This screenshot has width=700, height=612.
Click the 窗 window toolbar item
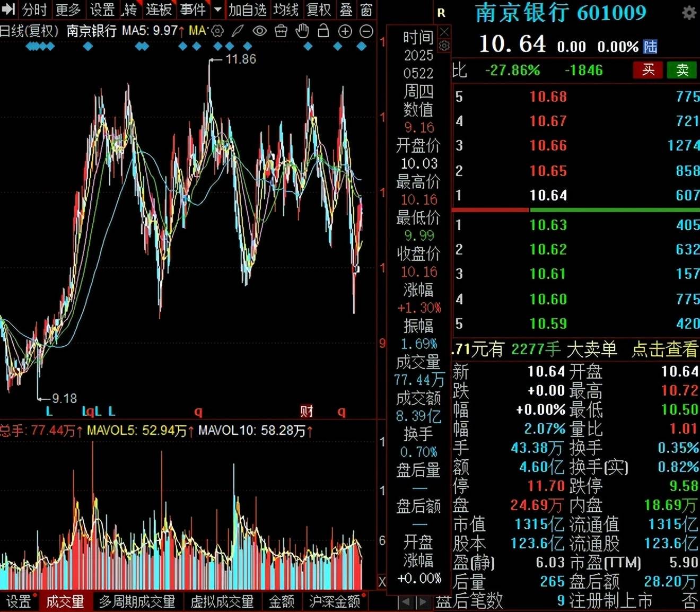pos(366,10)
